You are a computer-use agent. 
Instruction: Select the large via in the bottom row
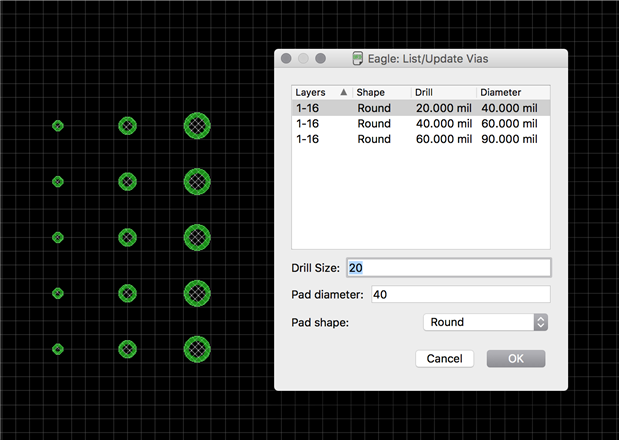click(x=197, y=348)
